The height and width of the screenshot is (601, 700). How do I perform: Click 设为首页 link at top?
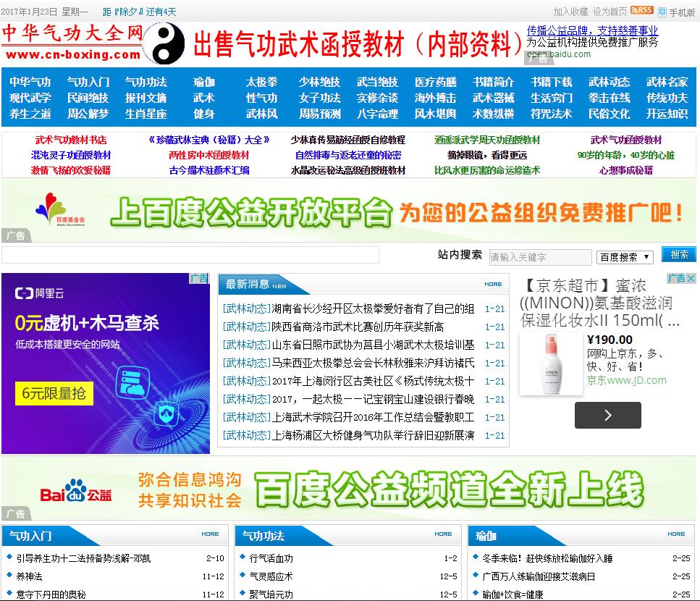point(610,12)
